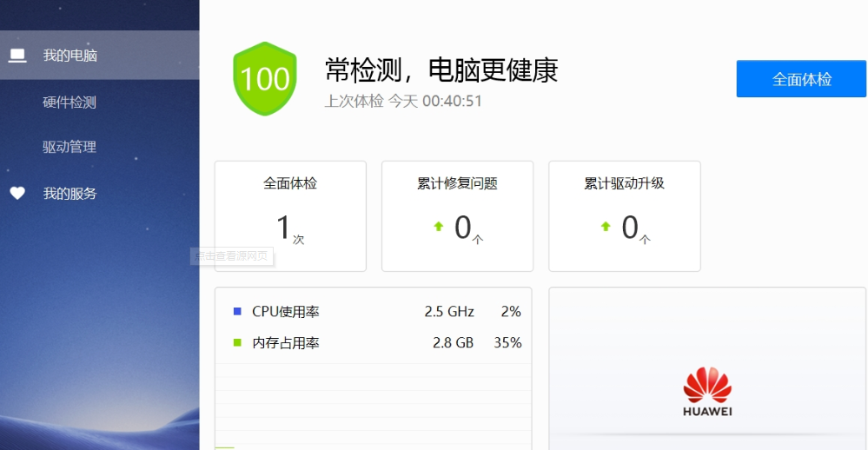Viewport: 868px width, 450px height.
Task: Click the green shield score 100 icon
Action: pyautogui.click(x=265, y=78)
